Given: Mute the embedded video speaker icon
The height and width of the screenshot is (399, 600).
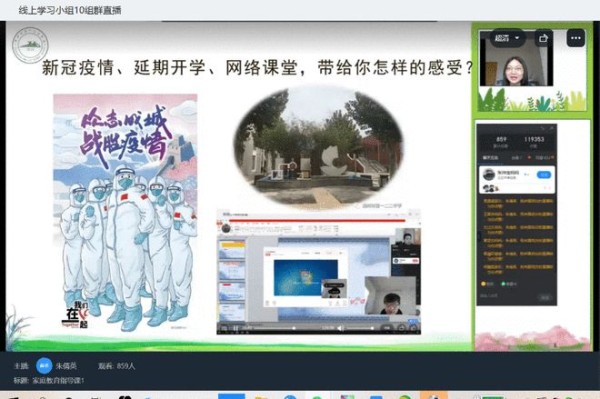Looking at the screenshot, I should click(340, 328).
